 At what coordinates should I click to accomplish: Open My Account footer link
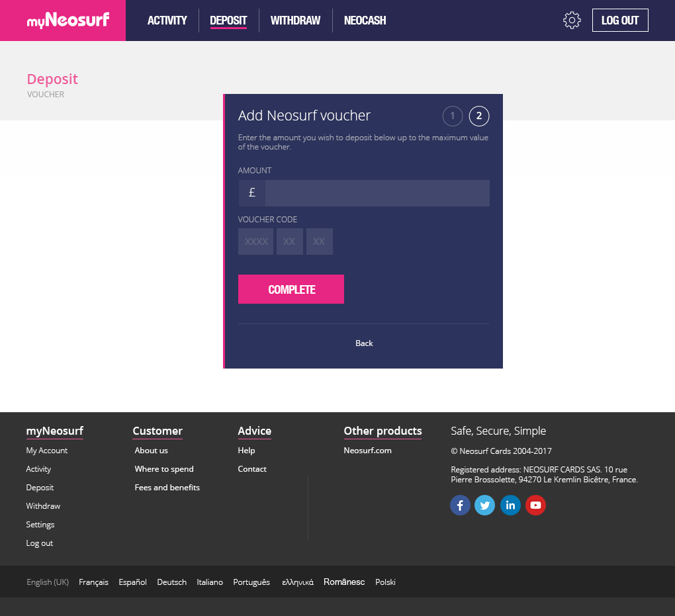[x=47, y=451]
